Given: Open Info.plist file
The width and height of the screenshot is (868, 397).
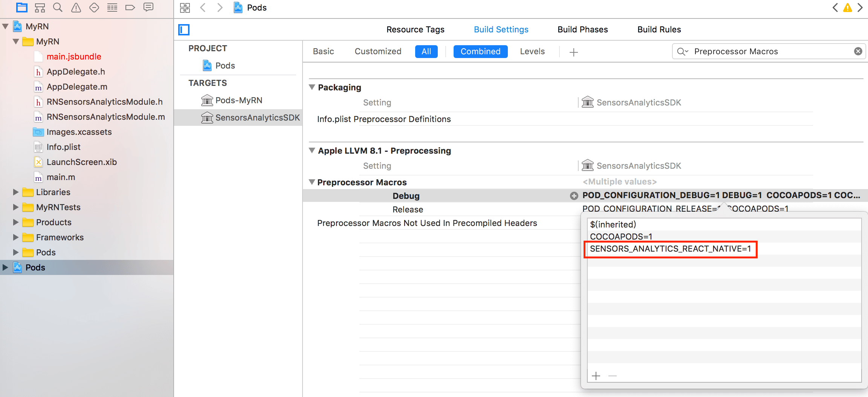Looking at the screenshot, I should pos(63,147).
